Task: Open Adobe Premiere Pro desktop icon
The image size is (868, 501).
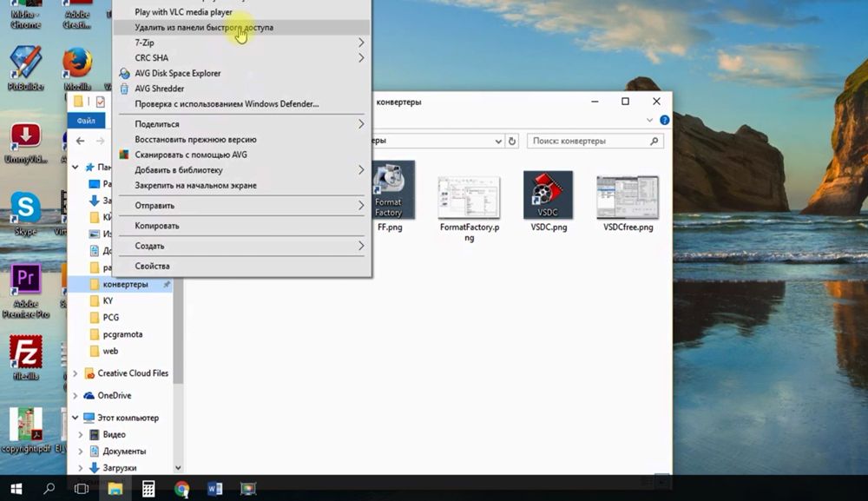Action: [x=25, y=280]
